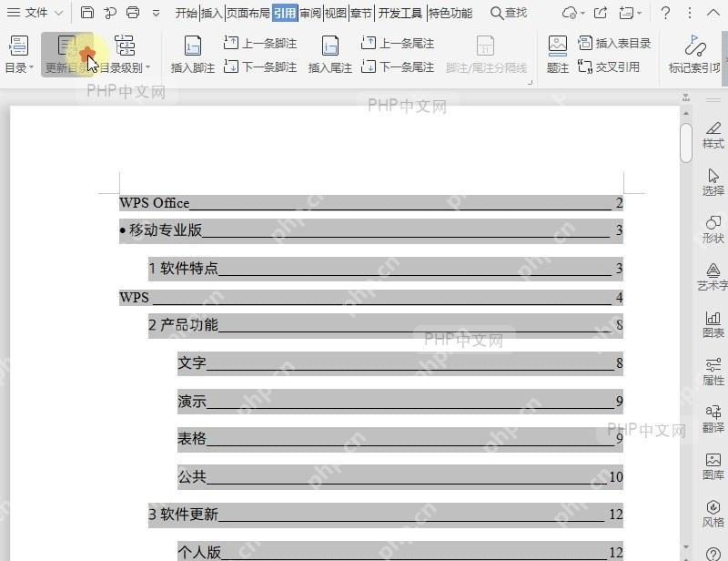This screenshot has height=561, width=728.
Task: Open the 样式 side panel
Action: 713,136
